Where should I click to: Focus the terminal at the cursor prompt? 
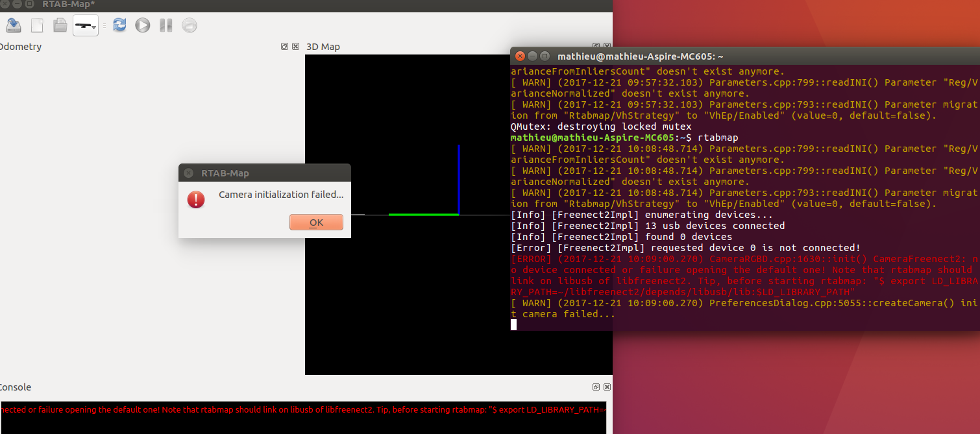[514, 324]
